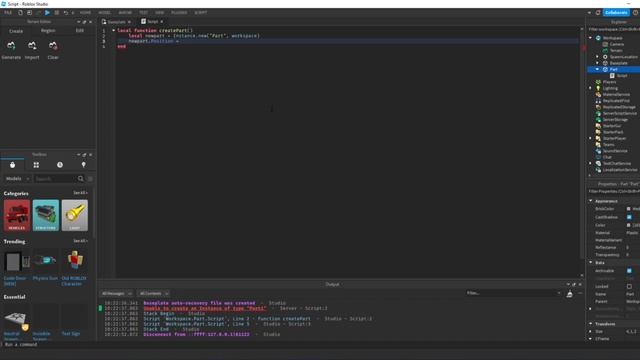640x360 pixels.
Task: Collapse the Transform properties section
Action: click(591, 324)
